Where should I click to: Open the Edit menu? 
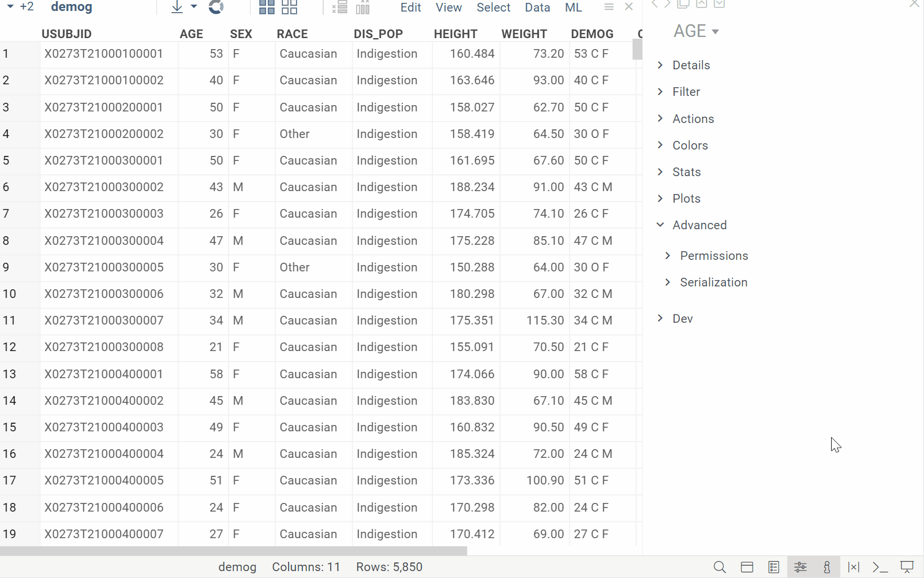point(410,8)
